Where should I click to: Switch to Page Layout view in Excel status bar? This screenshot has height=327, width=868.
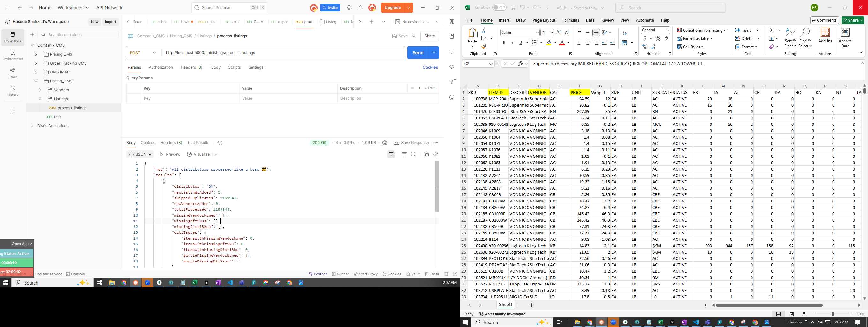(791, 314)
